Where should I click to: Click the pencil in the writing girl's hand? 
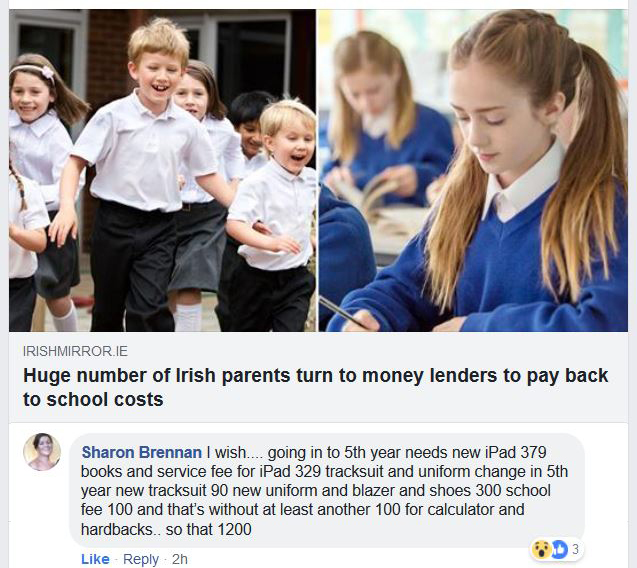point(344,312)
